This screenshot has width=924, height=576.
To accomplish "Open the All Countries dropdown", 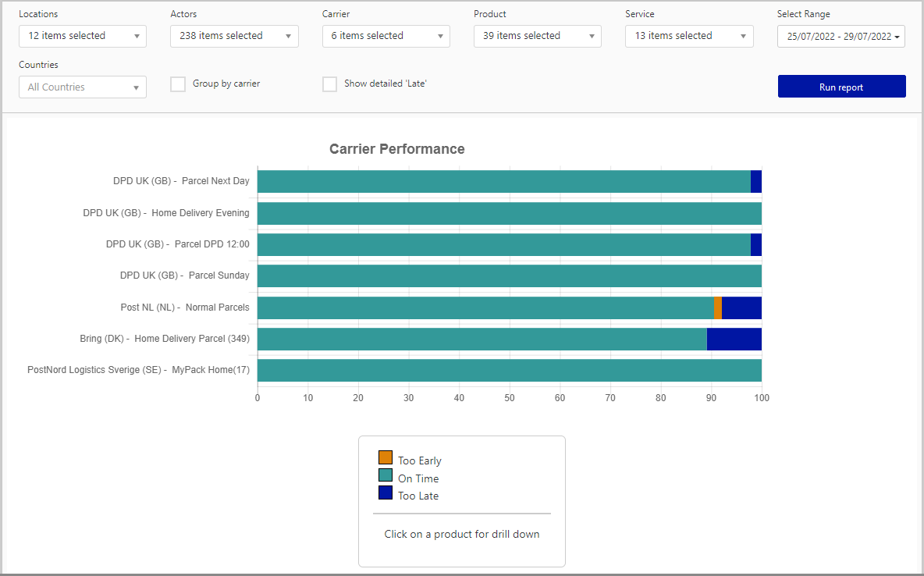I will coord(82,87).
